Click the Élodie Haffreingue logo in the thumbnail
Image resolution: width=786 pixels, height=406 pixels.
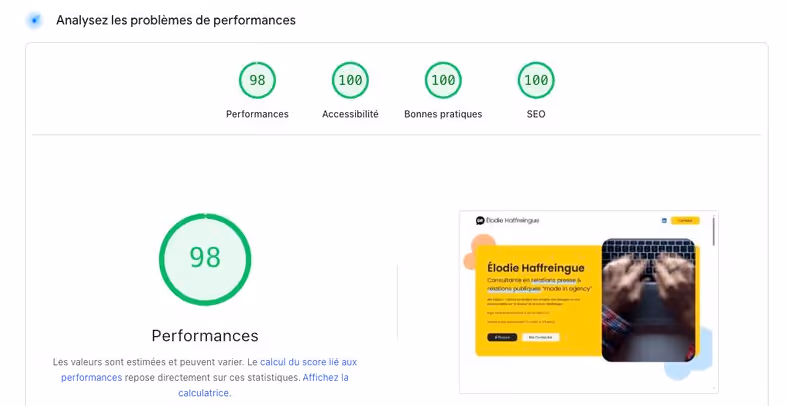point(507,221)
